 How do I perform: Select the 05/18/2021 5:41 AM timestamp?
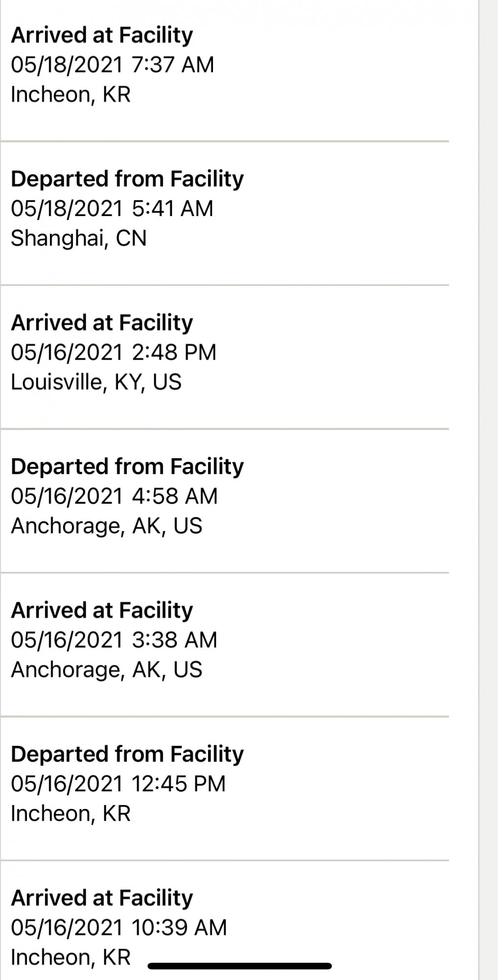pyautogui.click(x=112, y=208)
